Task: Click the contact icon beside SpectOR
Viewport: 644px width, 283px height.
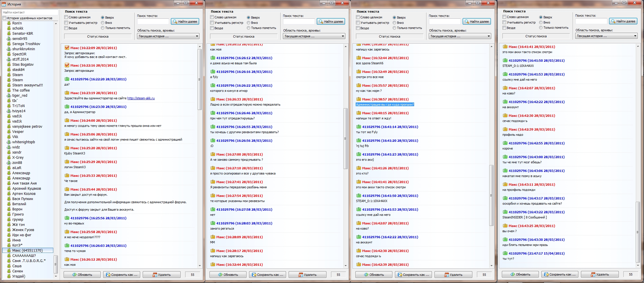Action: point(9,54)
